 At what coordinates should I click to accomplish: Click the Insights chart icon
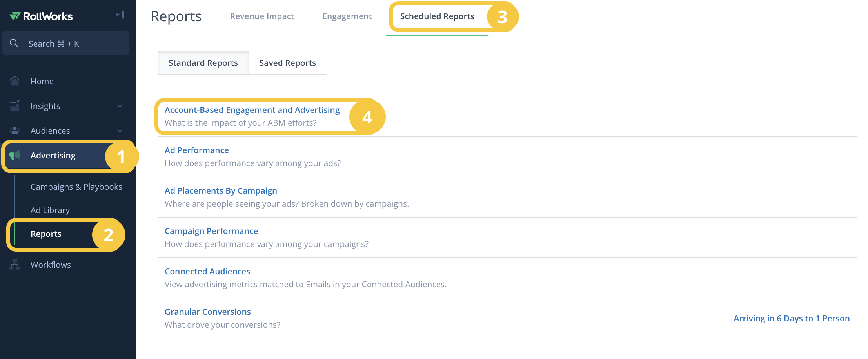pyautogui.click(x=15, y=106)
